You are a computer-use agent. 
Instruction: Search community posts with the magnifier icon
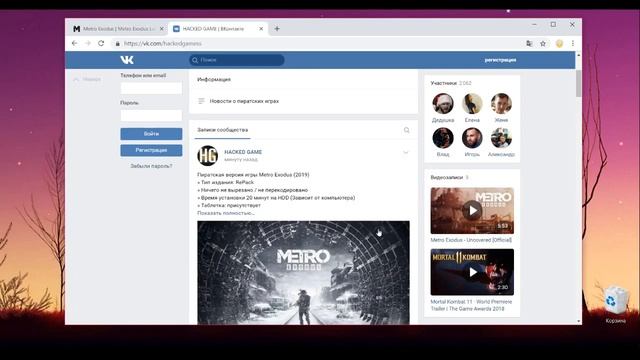click(407, 130)
